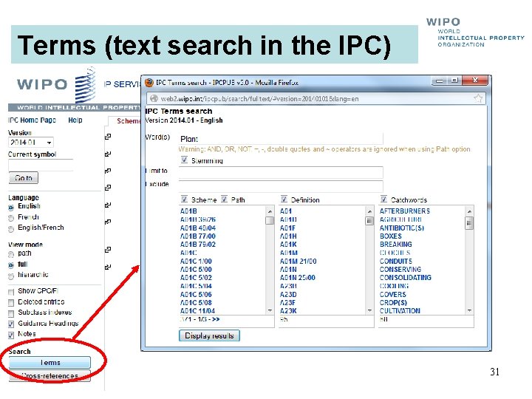The height and width of the screenshot is (399, 532).
Task: Open scheme entry A01C 1/00
Action: tap(196, 262)
